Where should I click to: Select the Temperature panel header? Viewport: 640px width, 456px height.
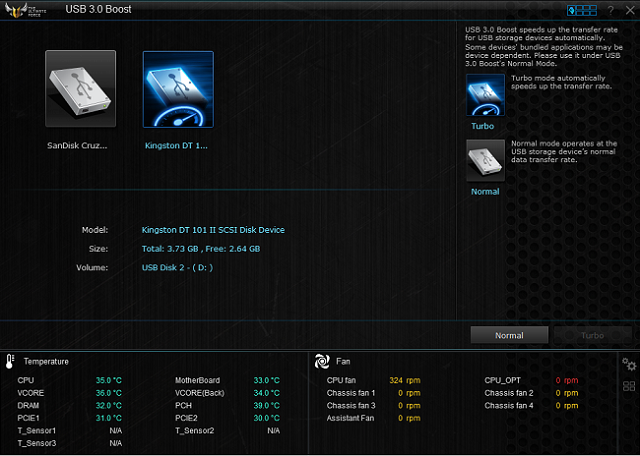click(x=46, y=361)
